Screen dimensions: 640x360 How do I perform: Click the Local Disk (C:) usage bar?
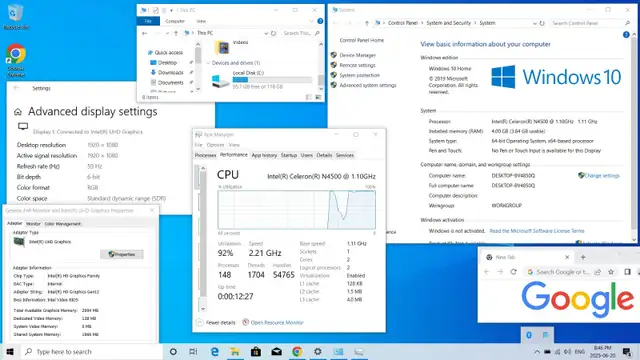272,80
